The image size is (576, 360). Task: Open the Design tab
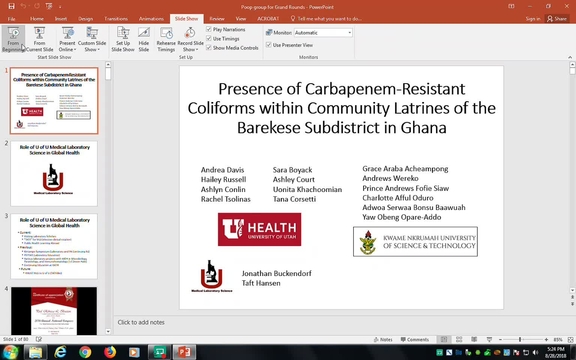click(x=85, y=19)
